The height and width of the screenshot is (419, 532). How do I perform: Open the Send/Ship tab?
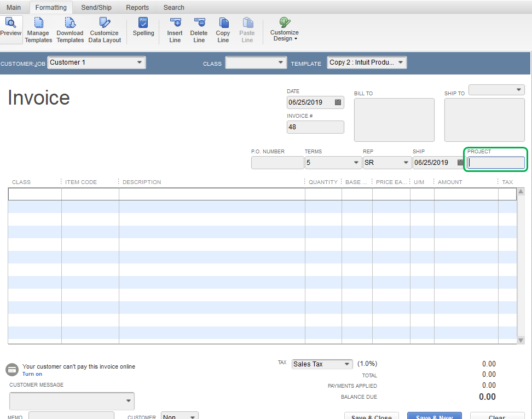(x=96, y=8)
